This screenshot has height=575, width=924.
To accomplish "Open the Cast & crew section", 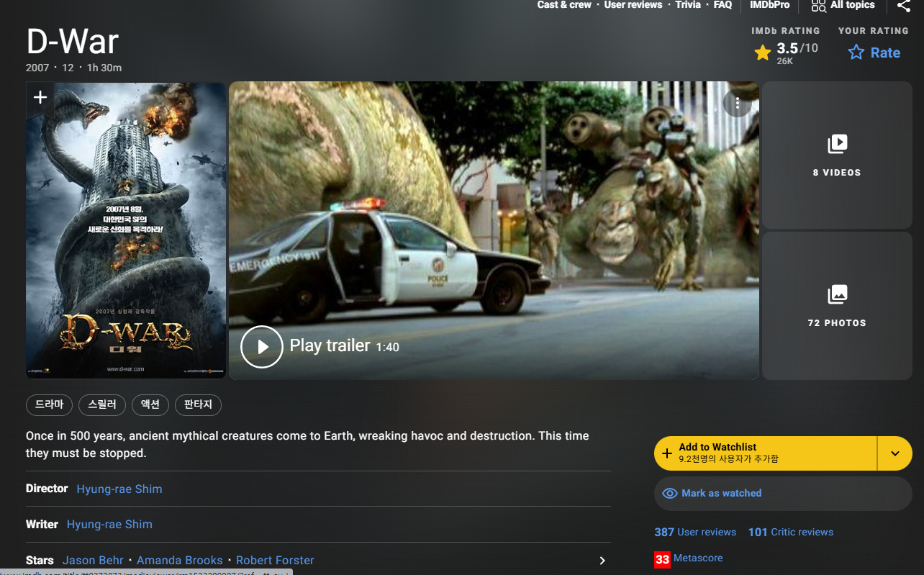I will [x=564, y=5].
